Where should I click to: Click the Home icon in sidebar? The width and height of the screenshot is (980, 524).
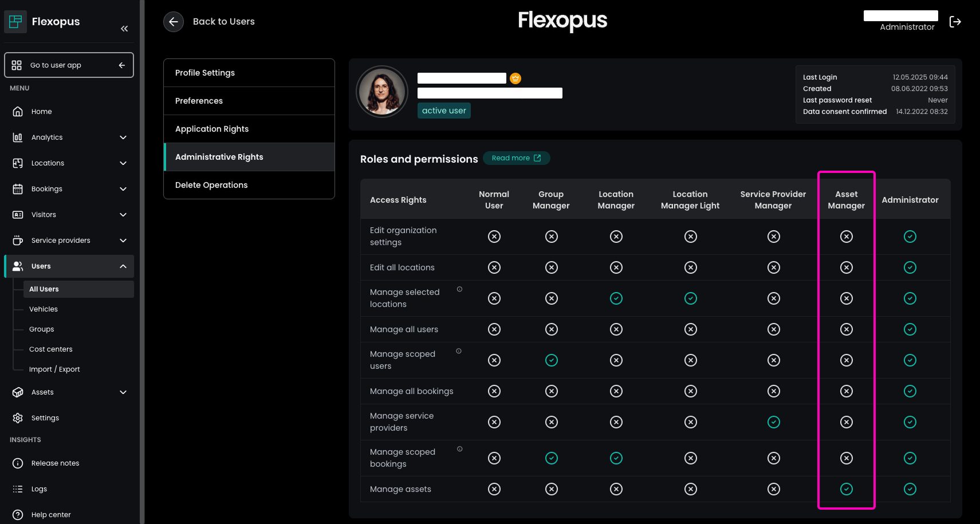point(18,112)
